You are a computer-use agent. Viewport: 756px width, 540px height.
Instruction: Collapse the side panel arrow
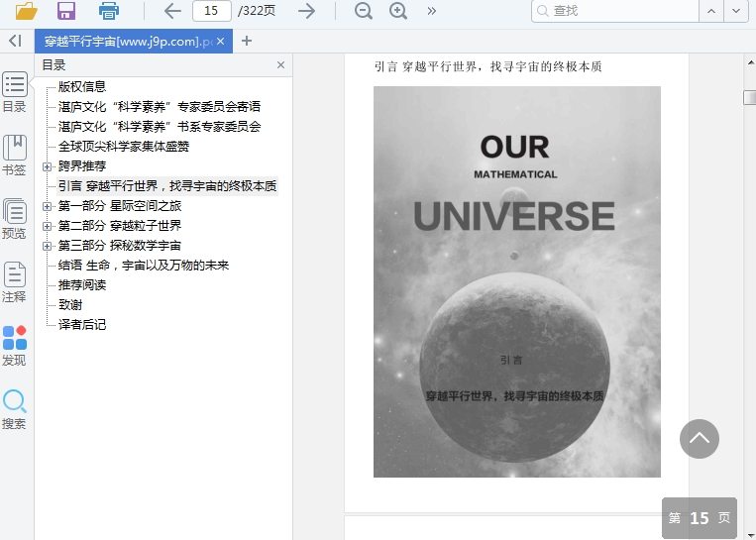pos(16,41)
